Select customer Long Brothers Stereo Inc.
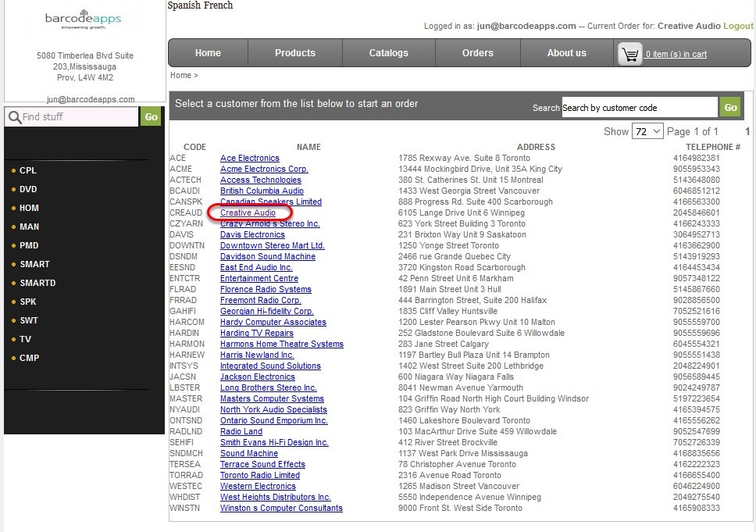This screenshot has width=756, height=532. [x=269, y=387]
